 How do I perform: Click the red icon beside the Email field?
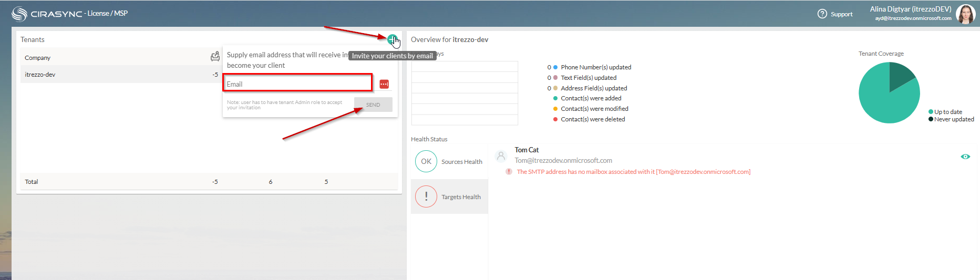[x=384, y=84]
